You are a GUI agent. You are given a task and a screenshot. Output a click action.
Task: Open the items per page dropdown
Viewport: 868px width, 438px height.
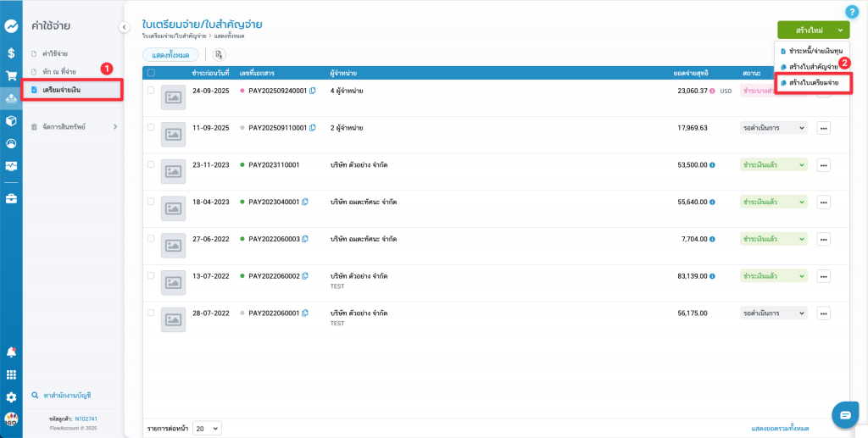tap(207, 428)
